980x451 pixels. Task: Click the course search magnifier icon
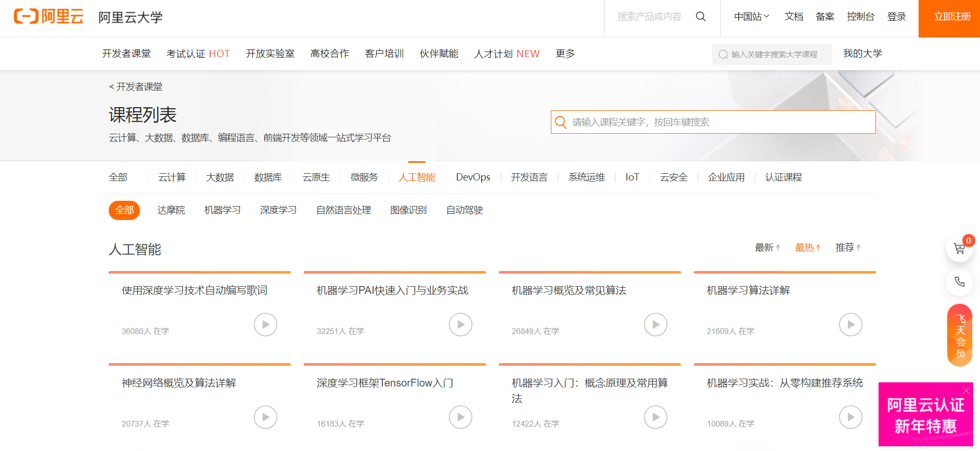561,122
